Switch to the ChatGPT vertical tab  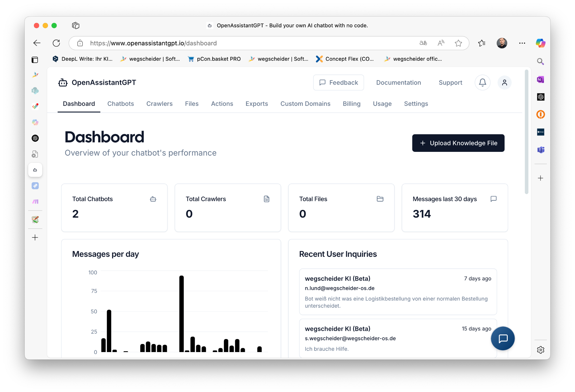(35, 138)
